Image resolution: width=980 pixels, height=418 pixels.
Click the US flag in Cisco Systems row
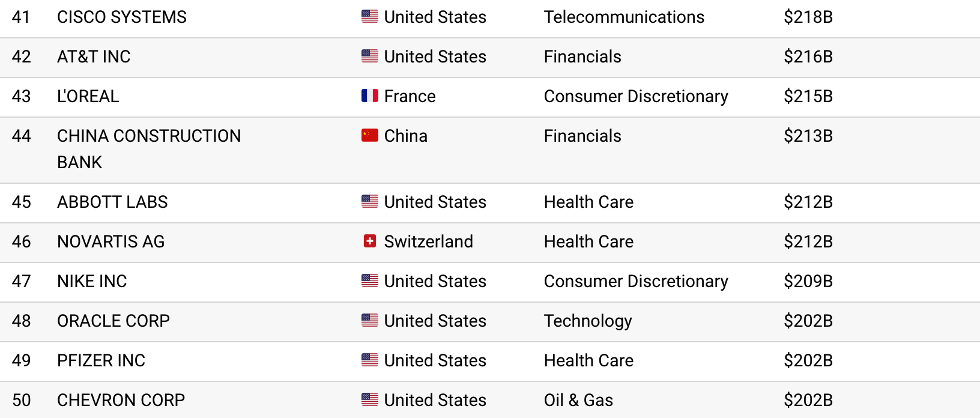tap(370, 17)
